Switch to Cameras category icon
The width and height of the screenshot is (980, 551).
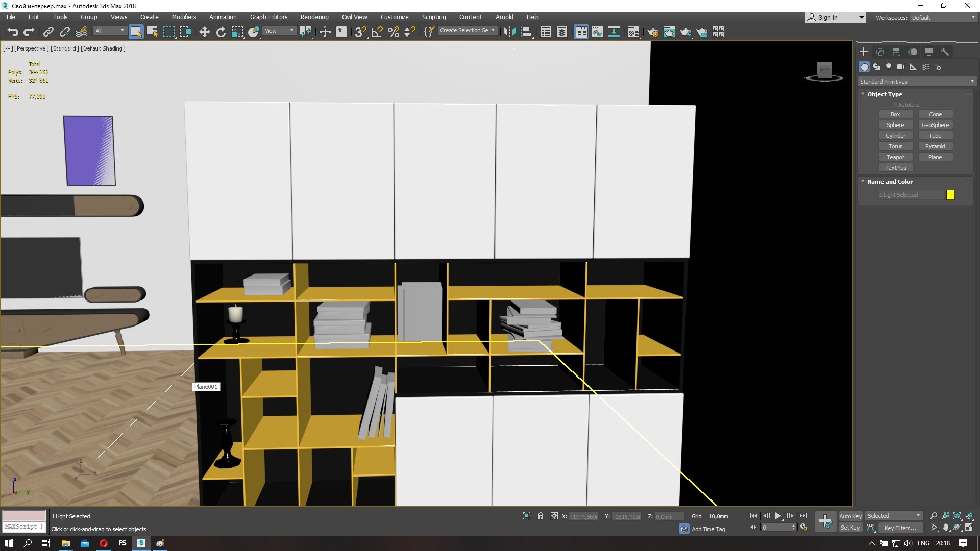(x=901, y=67)
